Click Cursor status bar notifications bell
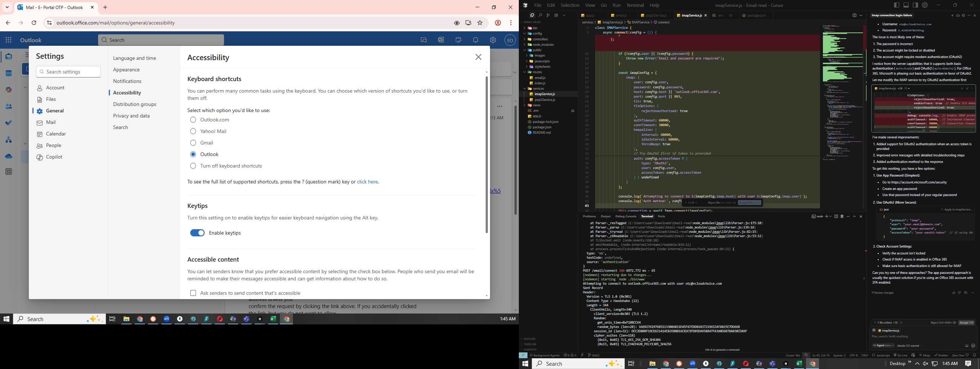This screenshot has width=980, height=369. tap(974, 355)
